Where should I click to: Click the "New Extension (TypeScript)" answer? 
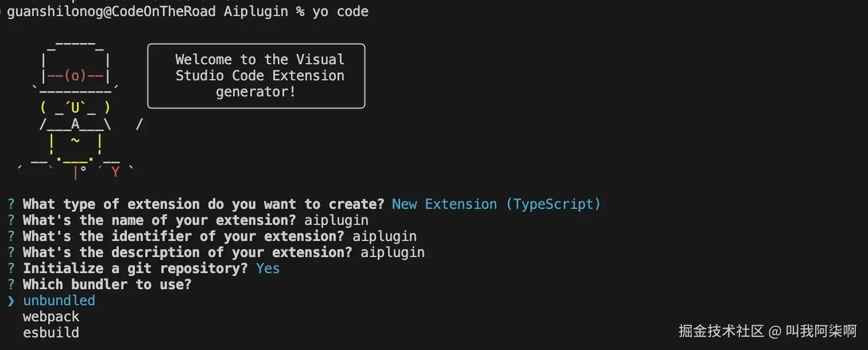496,204
